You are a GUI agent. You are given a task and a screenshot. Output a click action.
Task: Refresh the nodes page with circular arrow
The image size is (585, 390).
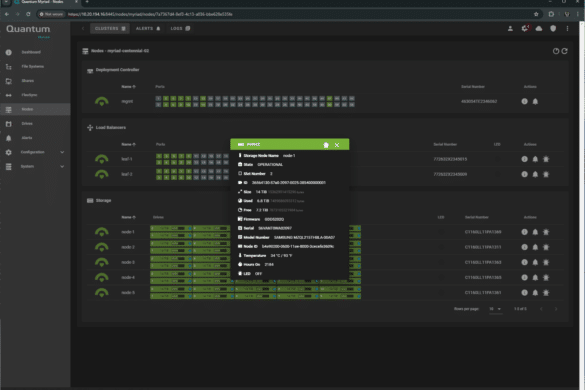click(564, 51)
